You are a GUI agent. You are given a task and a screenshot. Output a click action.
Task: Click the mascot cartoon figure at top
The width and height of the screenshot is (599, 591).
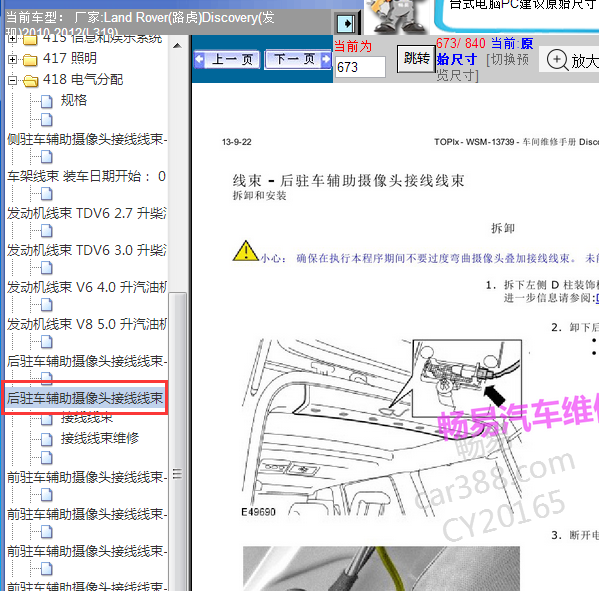397,16
